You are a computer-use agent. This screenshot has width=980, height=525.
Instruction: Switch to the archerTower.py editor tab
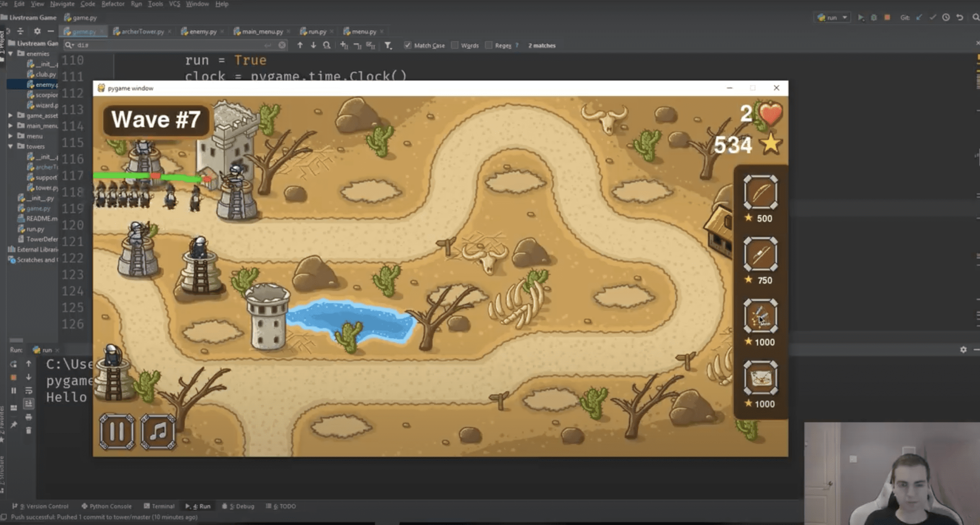click(142, 31)
